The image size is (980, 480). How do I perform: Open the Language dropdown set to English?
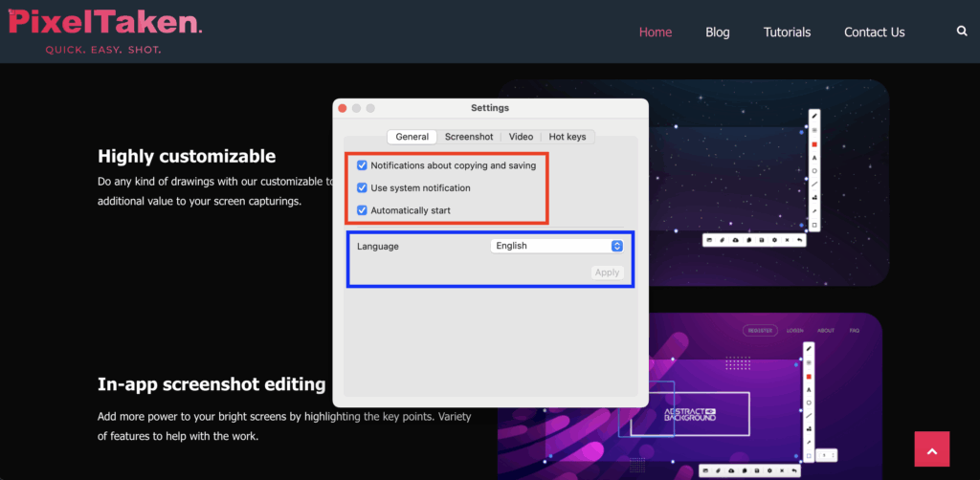tap(557, 246)
